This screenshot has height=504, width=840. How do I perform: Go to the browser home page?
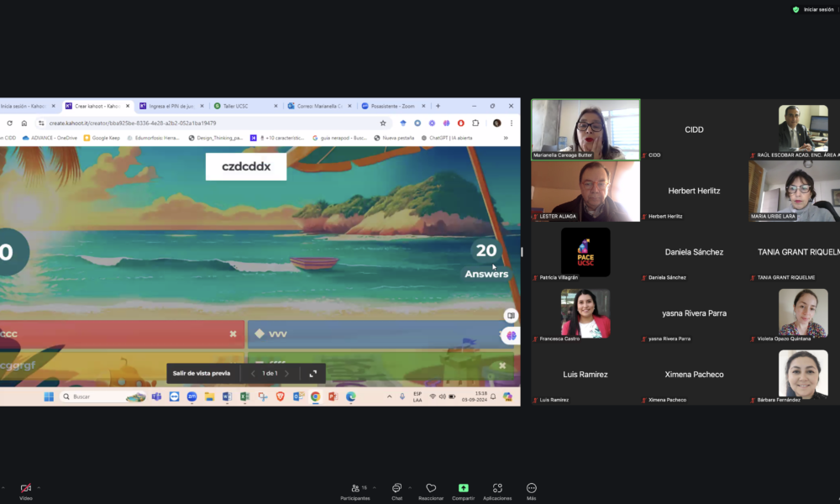24,123
